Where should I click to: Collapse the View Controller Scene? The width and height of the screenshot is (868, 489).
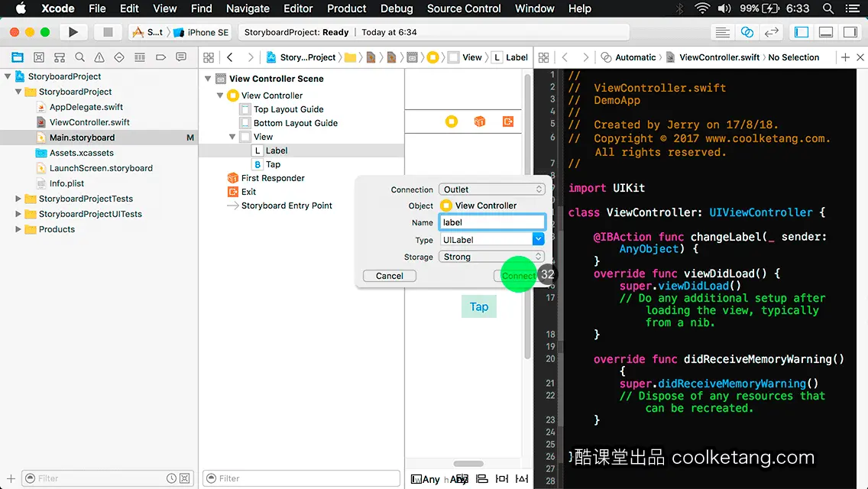point(208,79)
